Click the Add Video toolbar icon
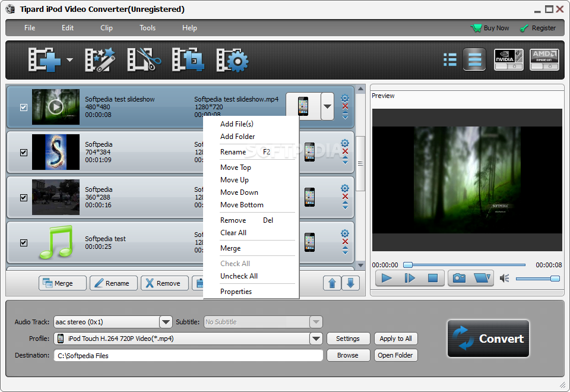570x392 pixels. click(45, 59)
